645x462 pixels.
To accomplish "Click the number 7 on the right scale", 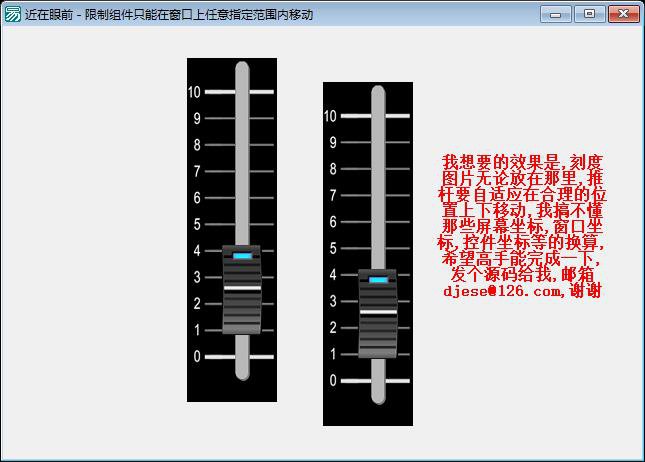I will 333,196.
